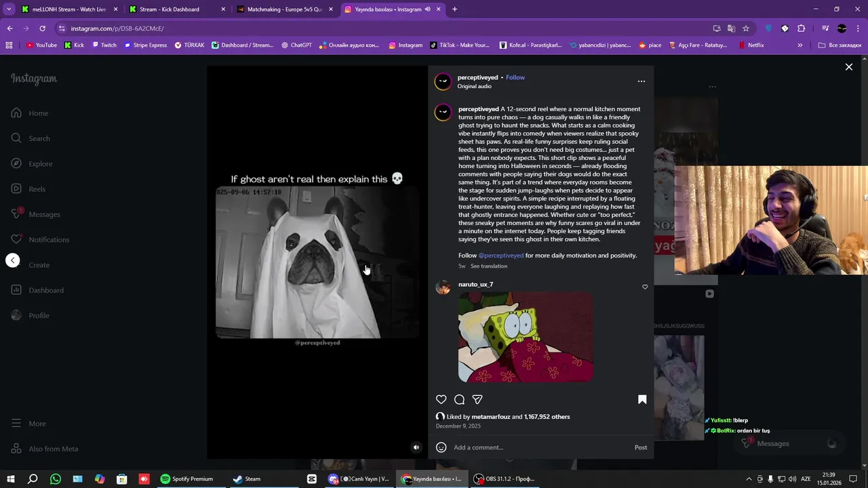The height and width of the screenshot is (488, 868).
Task: Go to Instagram Home in the sidebar
Action: coord(31,113)
